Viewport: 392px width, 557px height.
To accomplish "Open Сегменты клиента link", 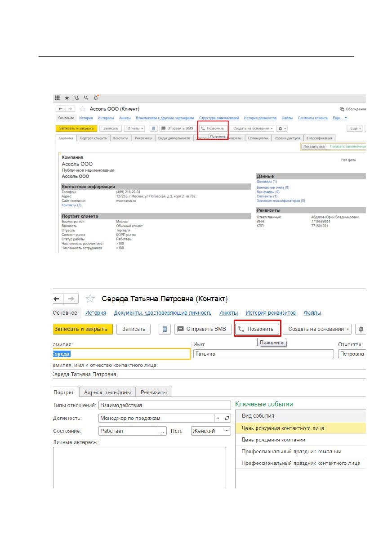I will coord(312,118).
